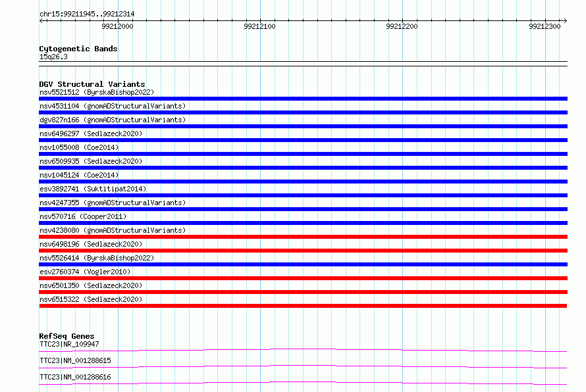Click the TTC23|NM_001288616 transcript label
Image resolution: width=586 pixels, height=392 pixels.
click(75, 377)
